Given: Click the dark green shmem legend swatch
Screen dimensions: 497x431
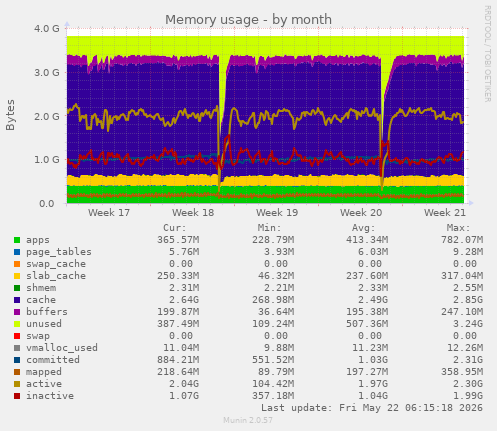Looking at the screenshot, I should [17, 288].
